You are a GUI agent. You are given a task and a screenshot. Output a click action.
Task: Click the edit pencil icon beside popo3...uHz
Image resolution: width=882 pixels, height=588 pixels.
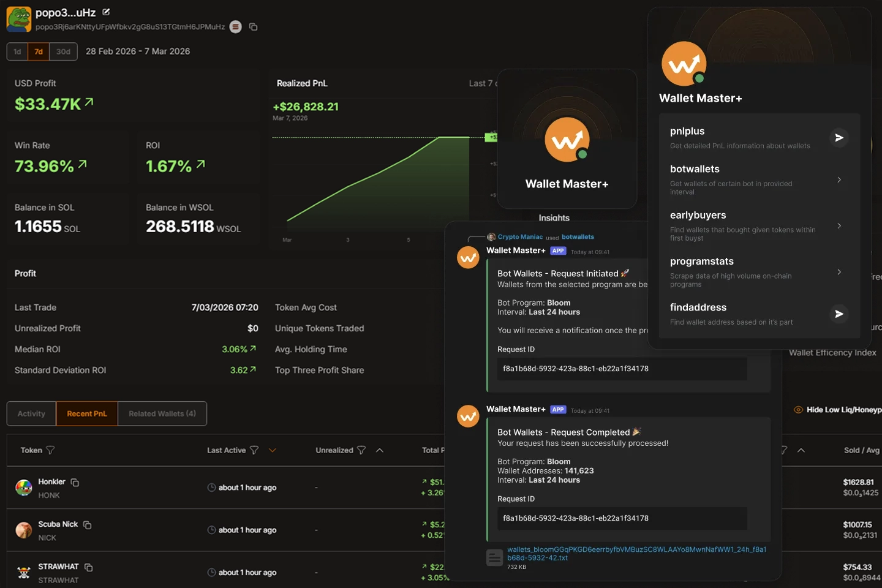click(x=106, y=12)
